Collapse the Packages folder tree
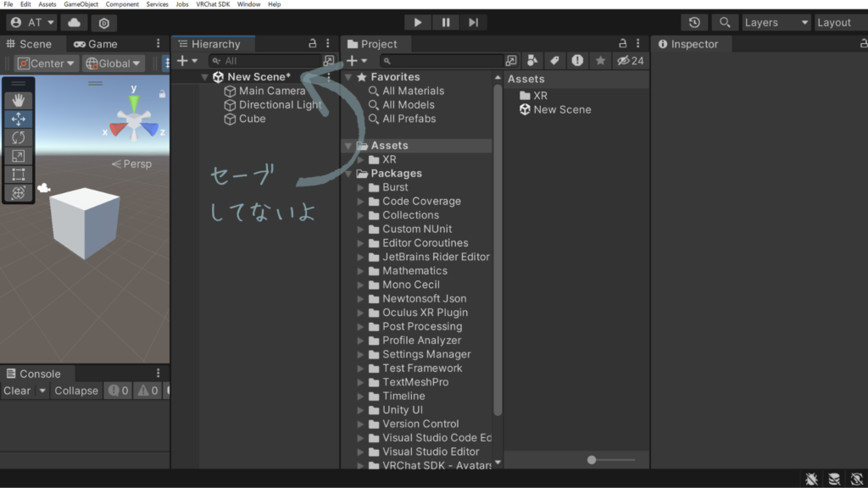 (x=349, y=174)
